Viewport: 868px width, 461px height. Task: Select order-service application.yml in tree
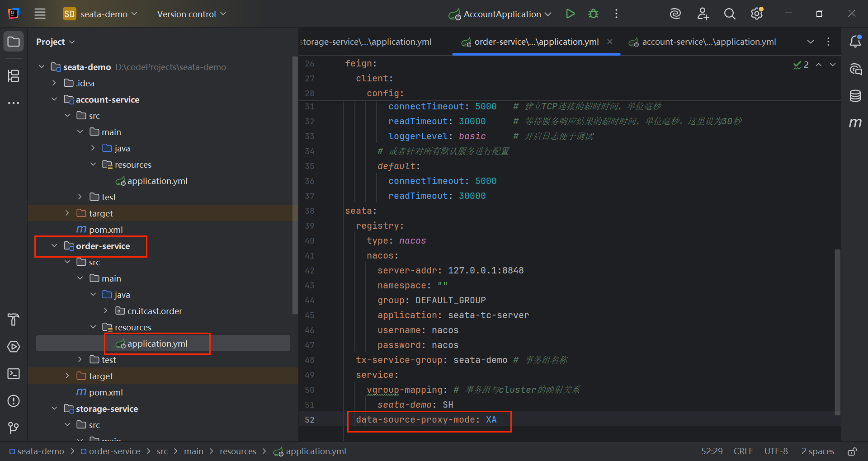[151, 343]
